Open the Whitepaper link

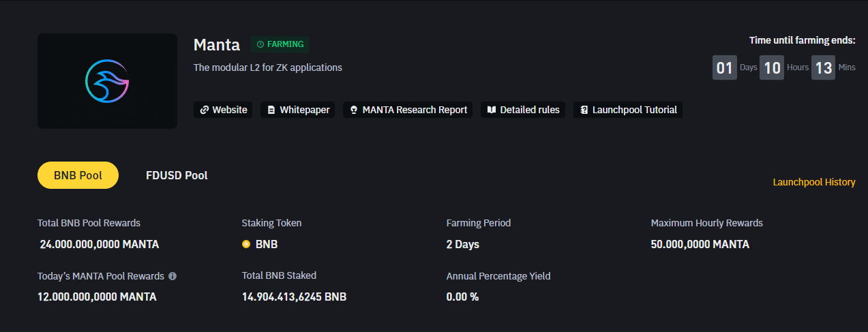[x=298, y=110]
